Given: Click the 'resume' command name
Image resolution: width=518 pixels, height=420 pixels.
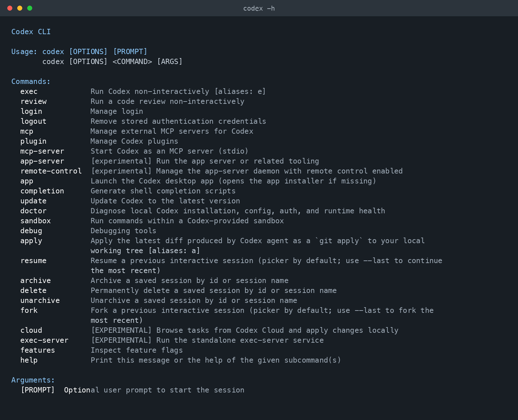Looking at the screenshot, I should (34, 261).
